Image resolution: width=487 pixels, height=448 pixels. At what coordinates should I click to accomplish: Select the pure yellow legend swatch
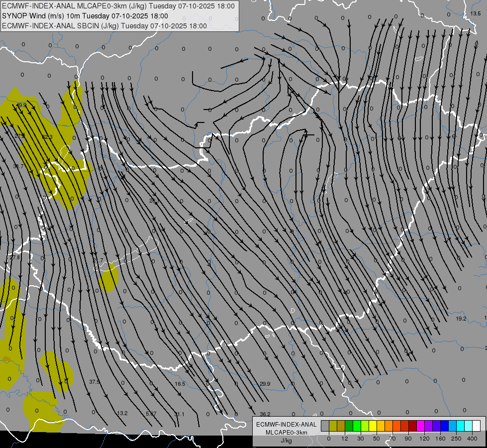point(373,426)
